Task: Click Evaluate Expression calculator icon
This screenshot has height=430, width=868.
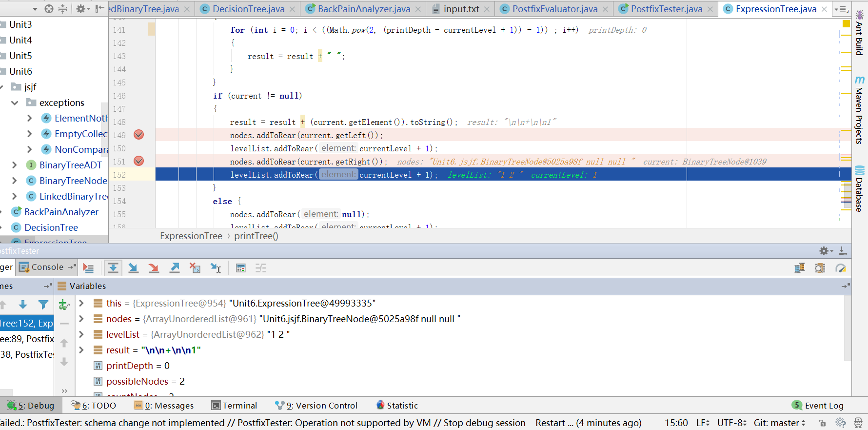Action: (240, 267)
